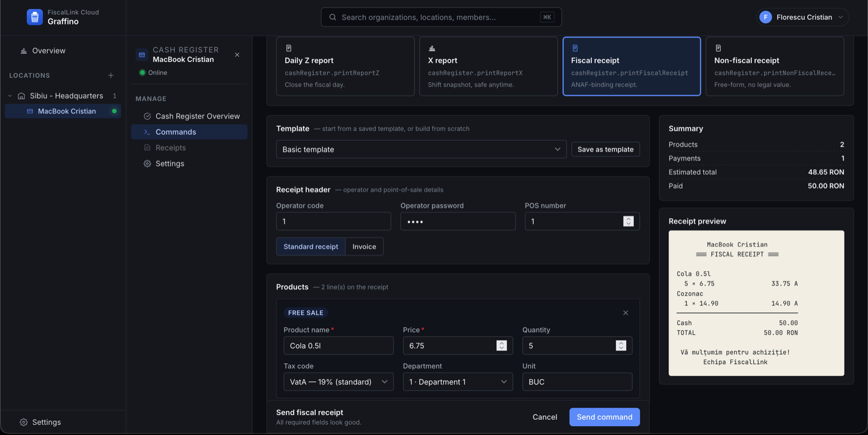The image size is (868, 435).
Task: Click the receipt preview paper
Action: coord(756,303)
